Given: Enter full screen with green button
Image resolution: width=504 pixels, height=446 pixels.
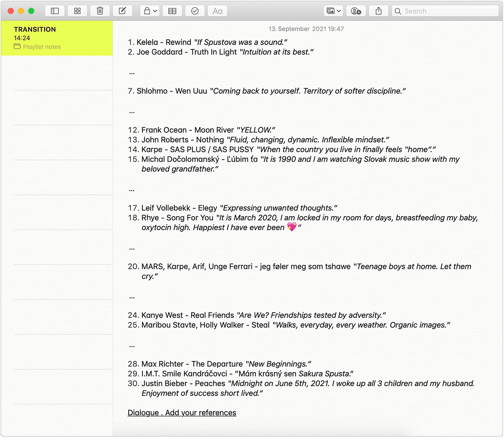Looking at the screenshot, I should click(31, 11).
